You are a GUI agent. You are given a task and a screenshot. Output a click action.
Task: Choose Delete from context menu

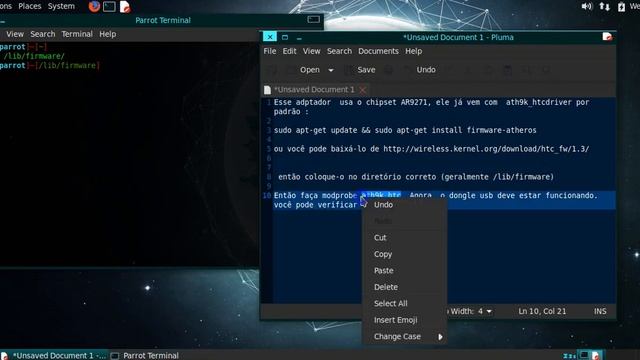[x=404, y=287]
